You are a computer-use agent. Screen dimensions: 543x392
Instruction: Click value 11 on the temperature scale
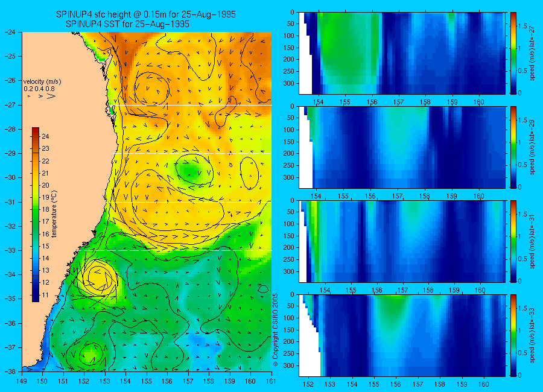[45, 295]
